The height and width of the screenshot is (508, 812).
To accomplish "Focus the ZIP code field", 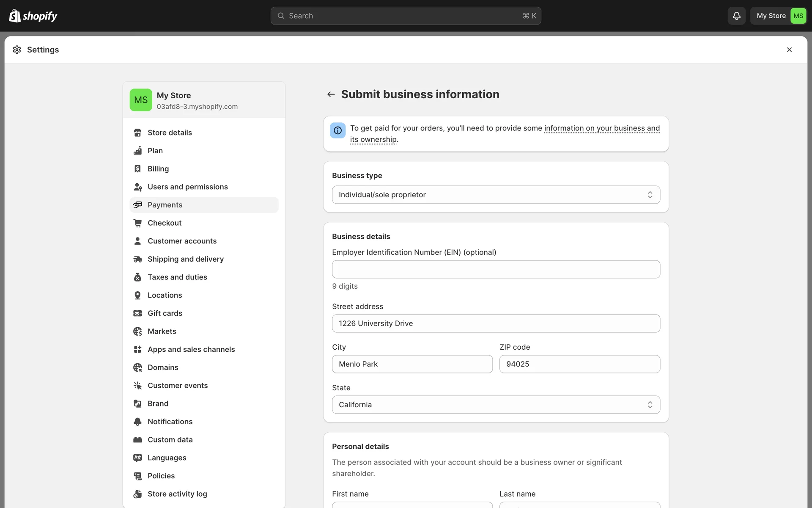I will tap(579, 364).
